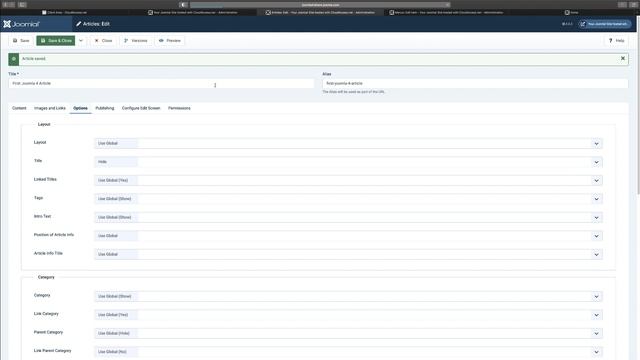Switch to the Permissions tab
This screenshot has height=360, width=640.
179,108
